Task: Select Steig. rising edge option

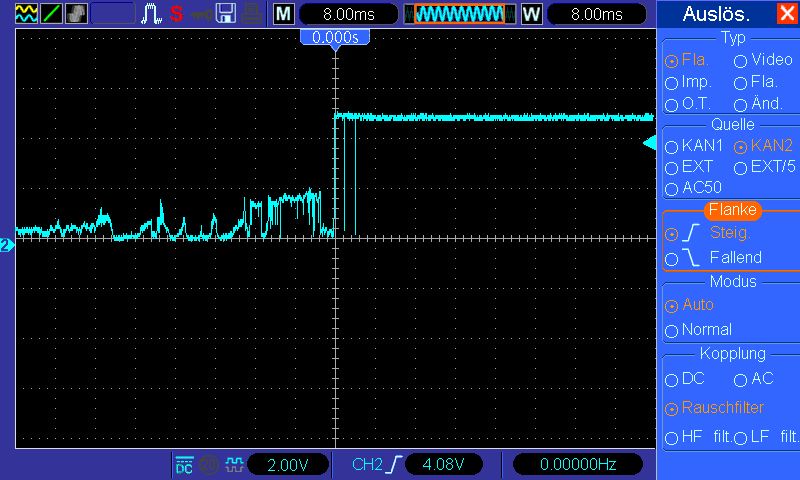Action: point(708,233)
